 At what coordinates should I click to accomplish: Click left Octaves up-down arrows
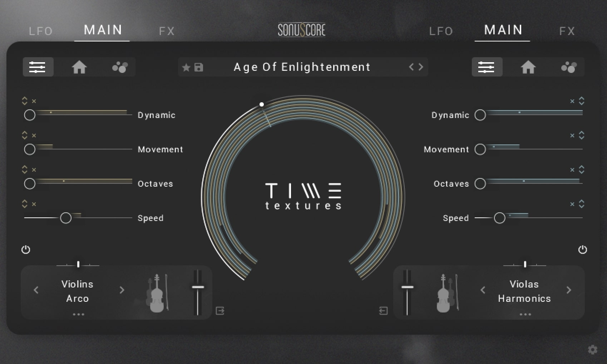pos(24,169)
